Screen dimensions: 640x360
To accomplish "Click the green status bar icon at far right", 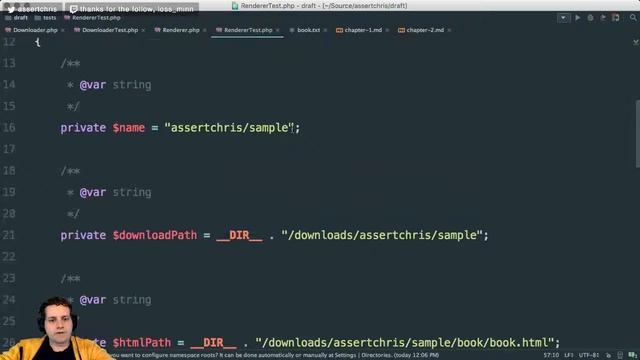I will 632,356.
